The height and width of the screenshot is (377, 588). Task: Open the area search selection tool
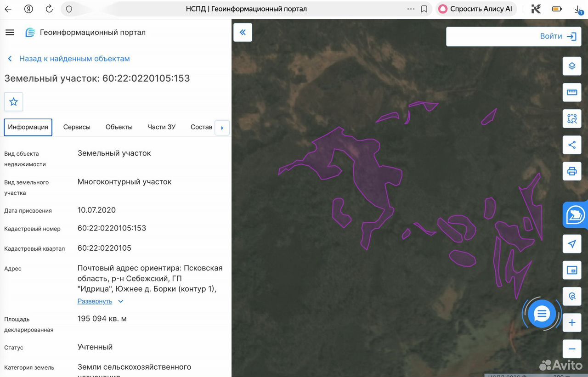click(x=572, y=118)
